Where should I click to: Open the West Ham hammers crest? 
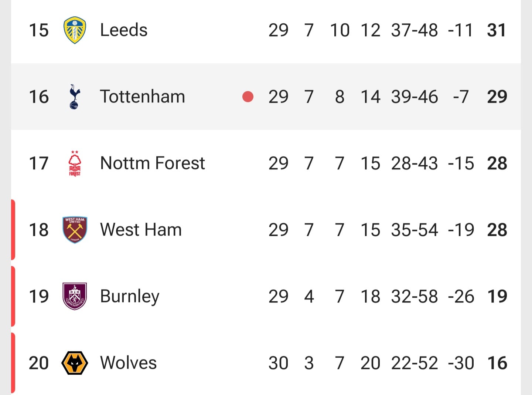pos(75,230)
